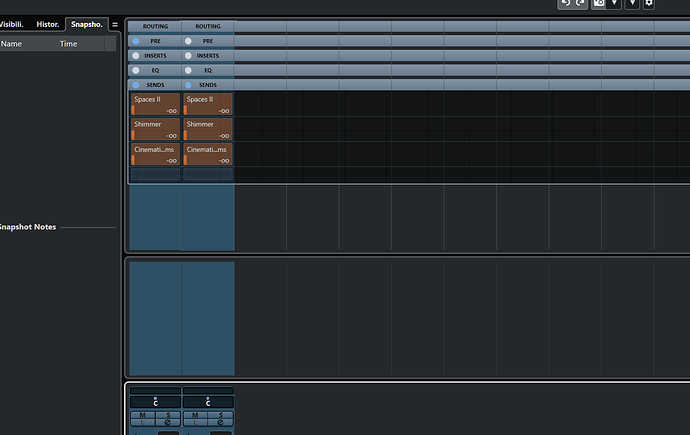Image resolution: width=690 pixels, height=435 pixels.
Task: Toggle the second channel's EQ bypass dot
Action: (x=188, y=70)
